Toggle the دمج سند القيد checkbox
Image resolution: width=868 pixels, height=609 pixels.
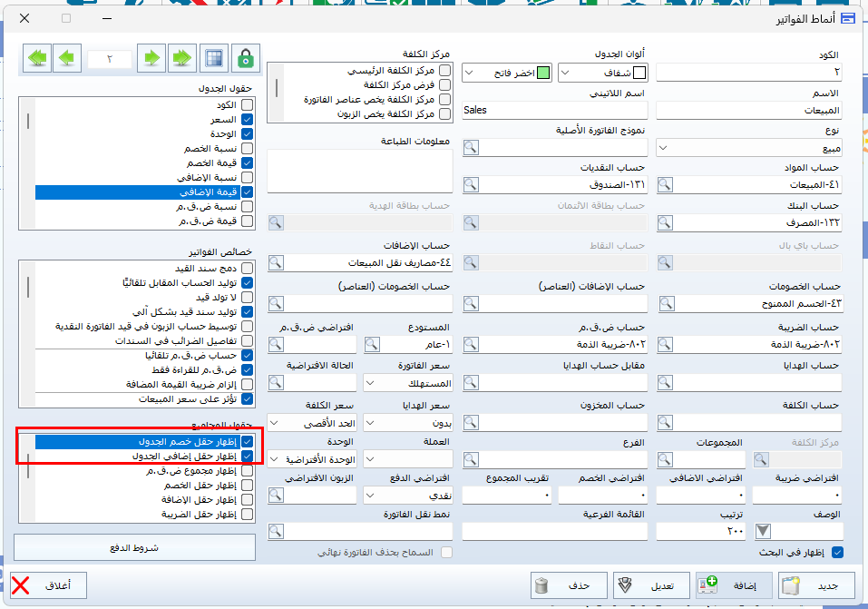tap(247, 268)
